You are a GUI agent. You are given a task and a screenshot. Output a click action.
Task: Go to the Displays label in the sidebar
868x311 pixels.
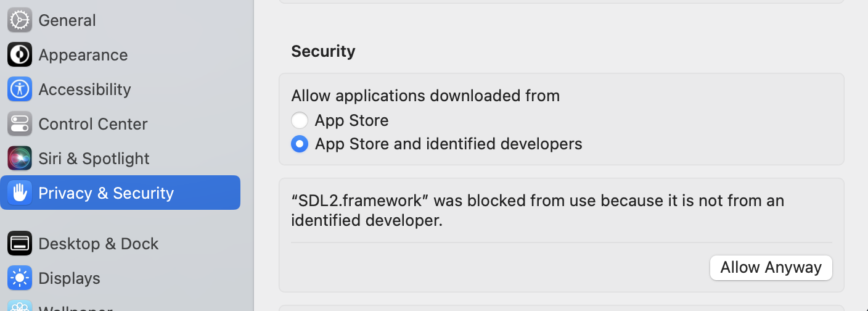70,278
